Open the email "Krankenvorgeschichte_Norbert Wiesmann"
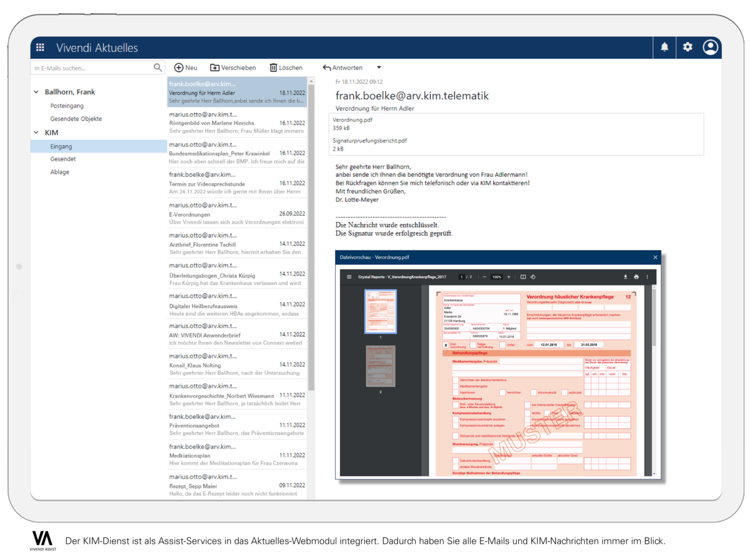750x560 pixels. click(x=237, y=395)
